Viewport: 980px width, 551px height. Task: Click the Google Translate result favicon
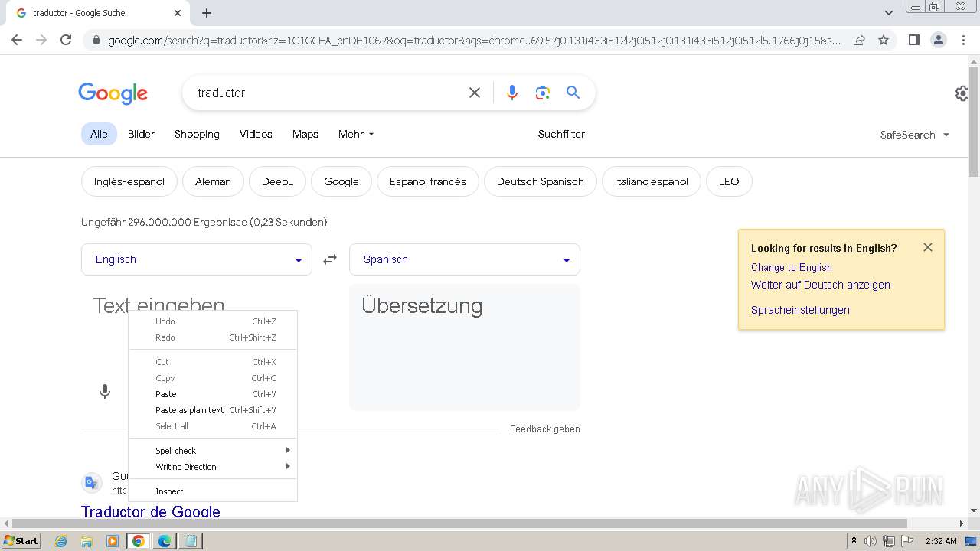(x=91, y=482)
